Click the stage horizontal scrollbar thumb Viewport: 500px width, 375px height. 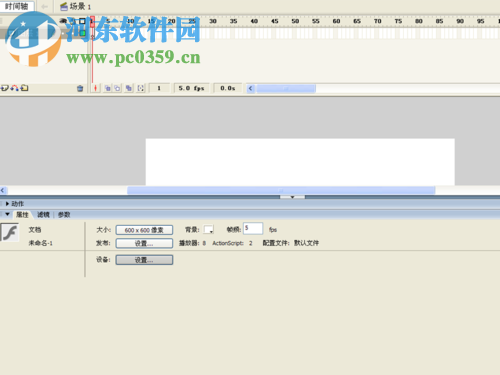point(281,190)
